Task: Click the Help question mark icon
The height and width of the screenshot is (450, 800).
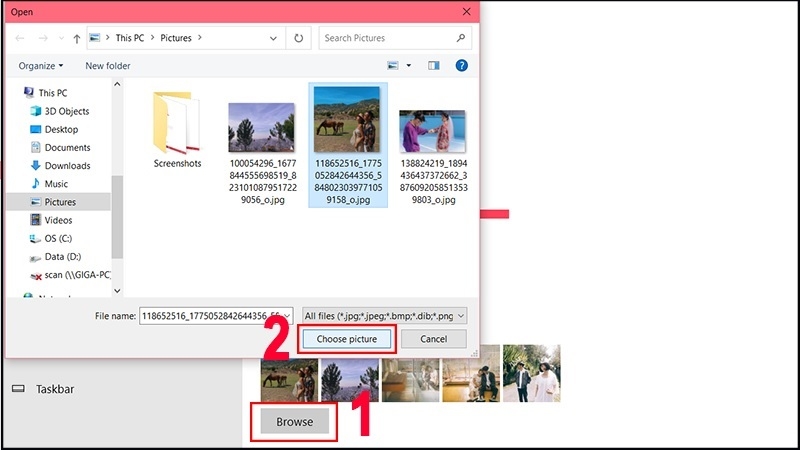Action: [x=461, y=65]
